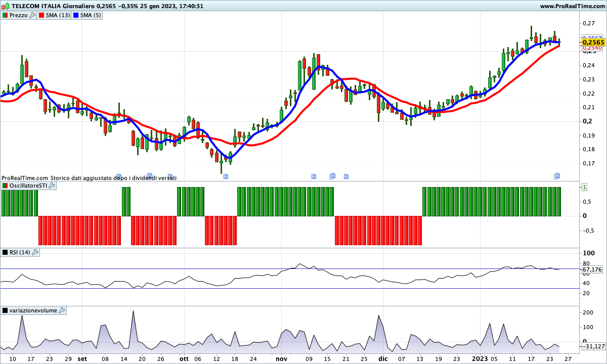Click the 'set' month label on time axis
This screenshot has width=607, height=364.
(82, 359)
